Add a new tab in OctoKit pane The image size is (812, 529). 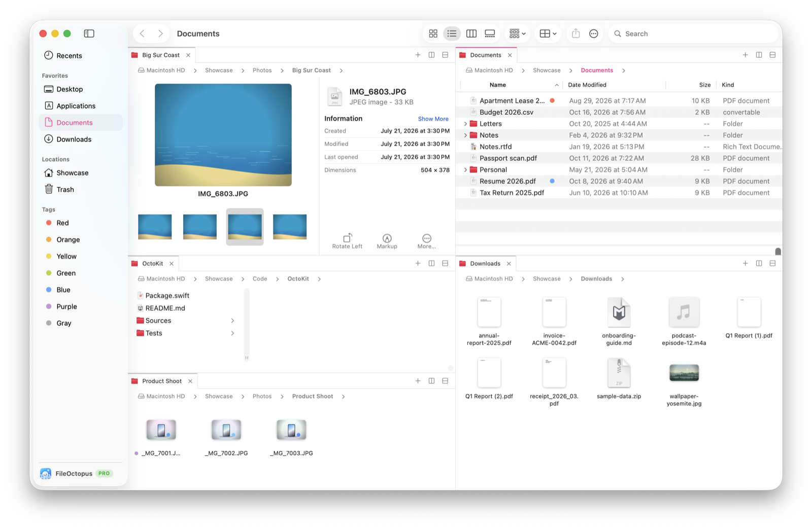click(x=418, y=263)
